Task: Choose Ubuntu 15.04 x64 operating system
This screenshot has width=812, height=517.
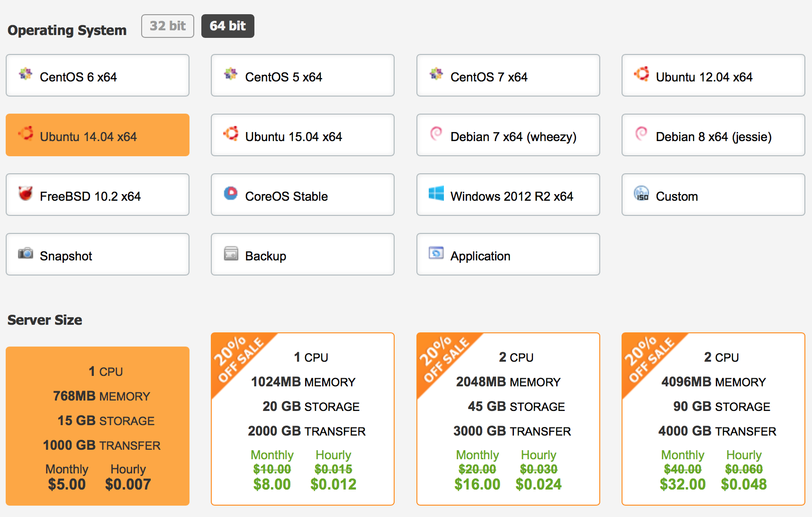Action: tap(303, 135)
